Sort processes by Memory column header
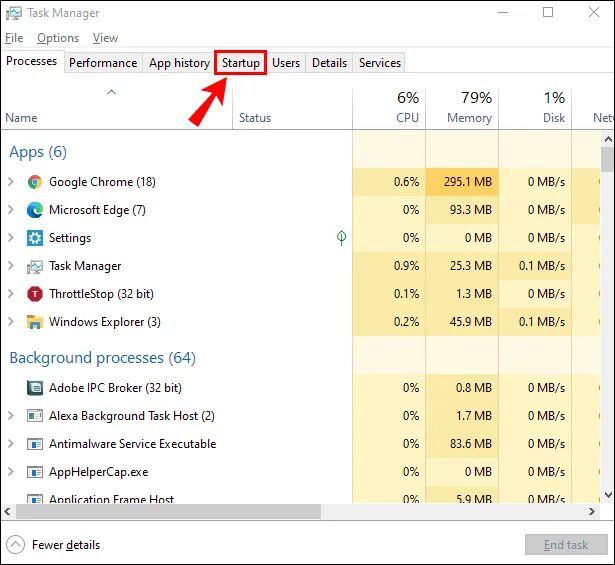 pyautogui.click(x=462, y=109)
